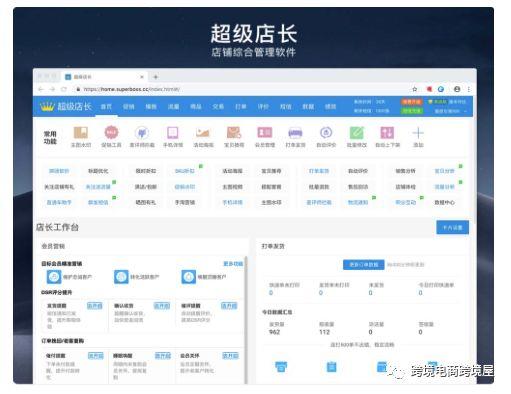Click the browser back arrow
The image size is (511, 394).
41,89
